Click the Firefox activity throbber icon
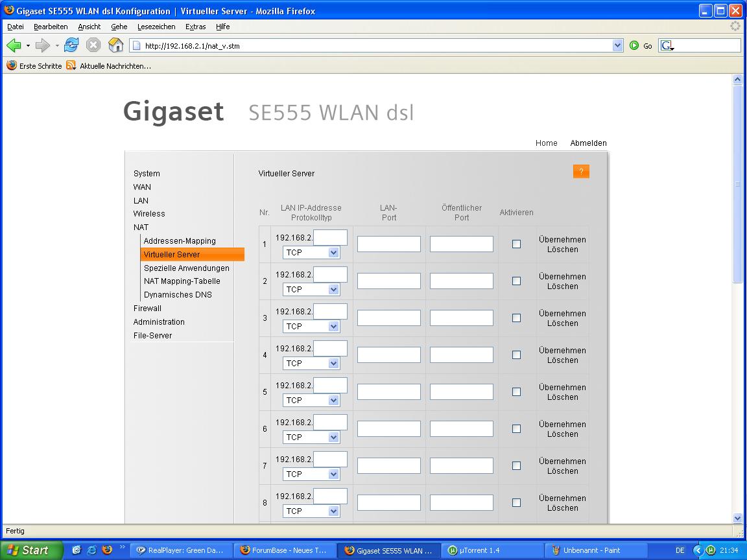Viewport: 747px width, 560px height. point(735,26)
